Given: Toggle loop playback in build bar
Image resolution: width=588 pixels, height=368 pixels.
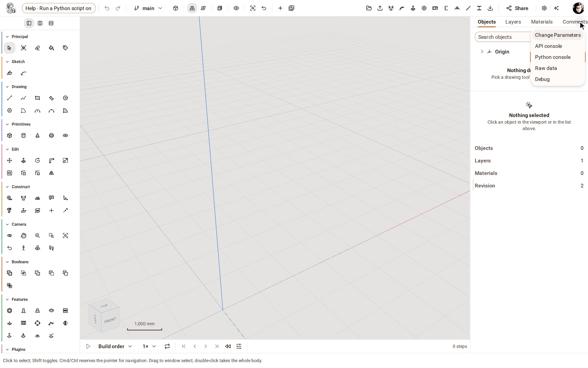Looking at the screenshot, I should [167, 346].
